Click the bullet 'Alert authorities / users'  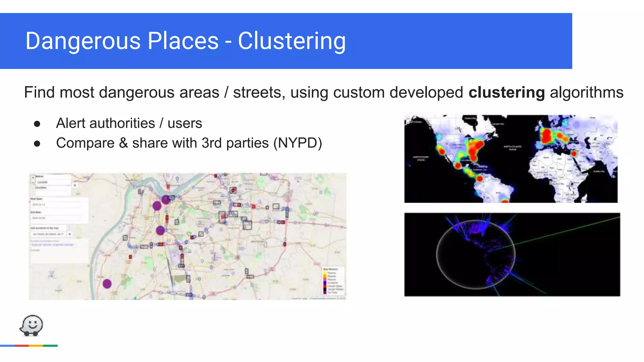pyautogui.click(x=129, y=123)
